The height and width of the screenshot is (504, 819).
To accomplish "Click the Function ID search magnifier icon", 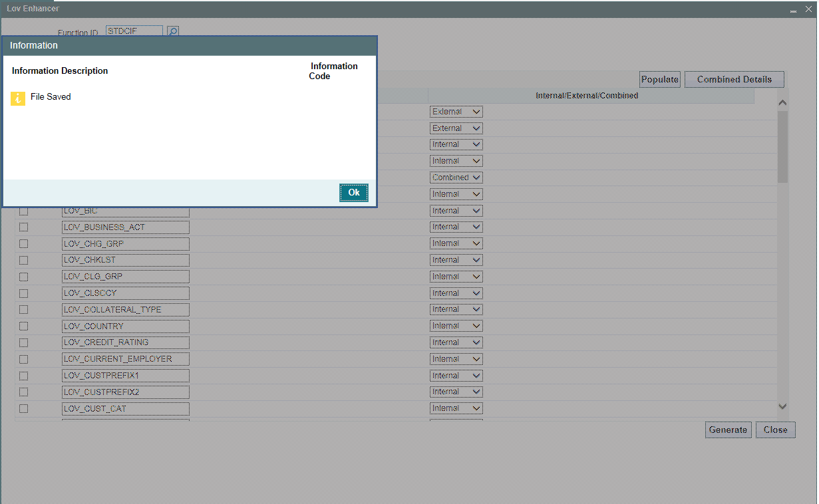I will (172, 31).
